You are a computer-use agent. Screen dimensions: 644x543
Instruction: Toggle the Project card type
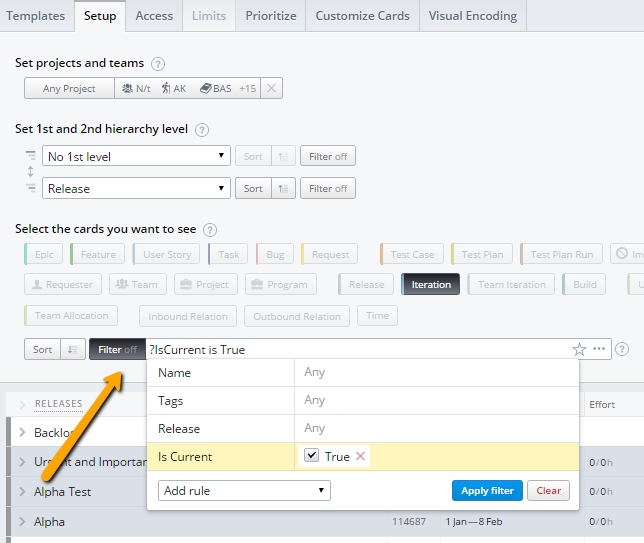click(x=206, y=284)
